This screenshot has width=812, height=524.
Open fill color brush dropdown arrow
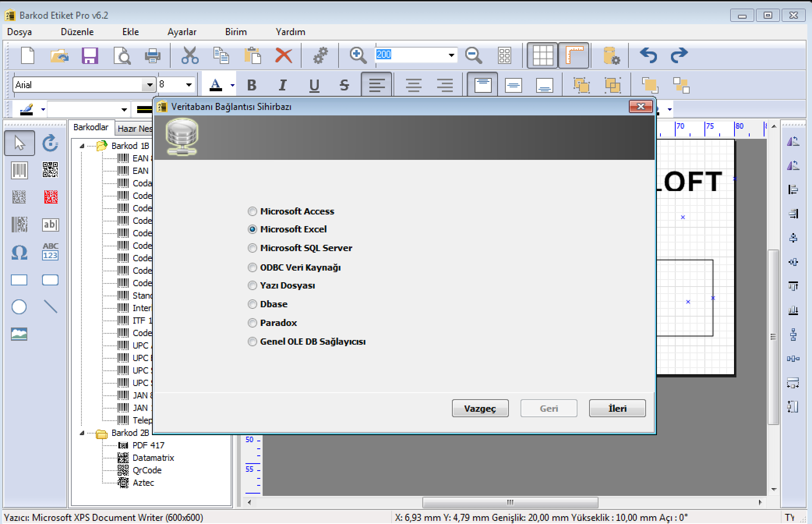[x=43, y=110]
